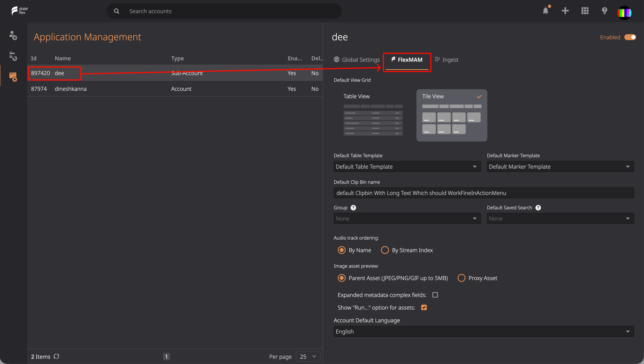The height and width of the screenshot is (364, 644).
Task: Click the Group help tooltip icon
Action: point(353,208)
